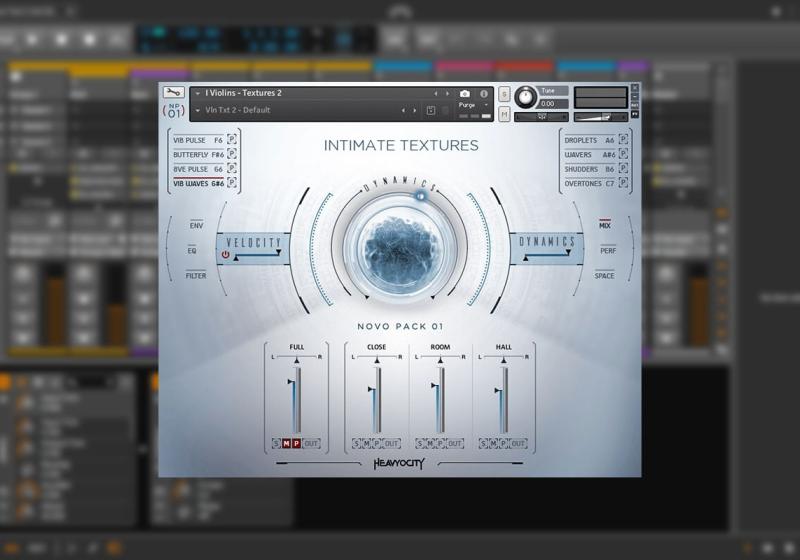Image resolution: width=800 pixels, height=560 pixels.
Task: Toggle purge on the FULL mic
Action: point(296,443)
